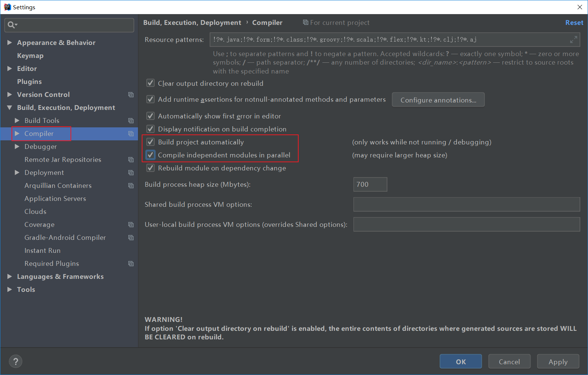
Task: Click the Reset link
Action: click(x=574, y=23)
